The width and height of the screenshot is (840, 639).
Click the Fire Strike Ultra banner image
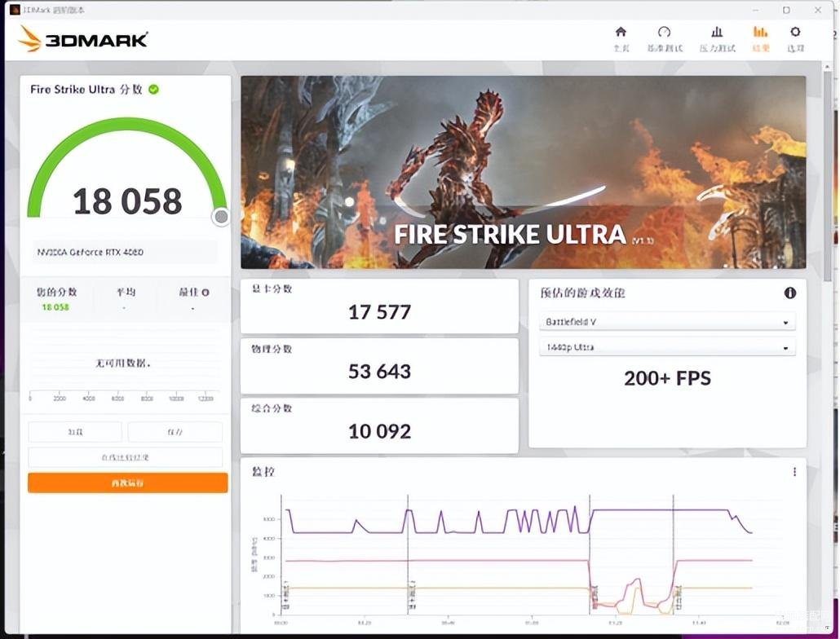[523, 172]
